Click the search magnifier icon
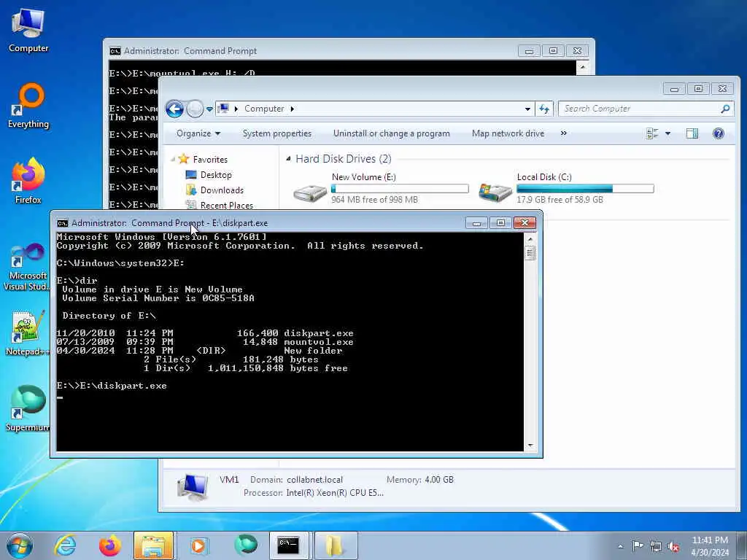747x560 pixels. pyautogui.click(x=725, y=109)
